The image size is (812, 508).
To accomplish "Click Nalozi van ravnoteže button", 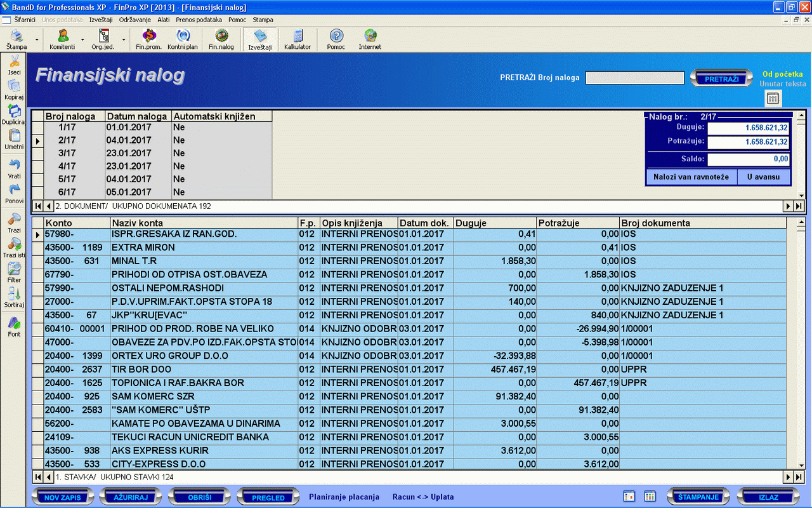I will point(692,177).
